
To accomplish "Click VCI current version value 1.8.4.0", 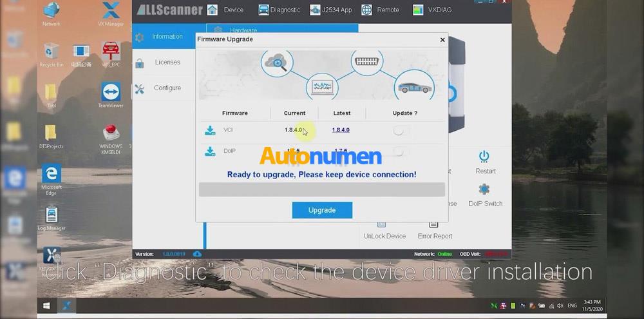I will coord(293,130).
